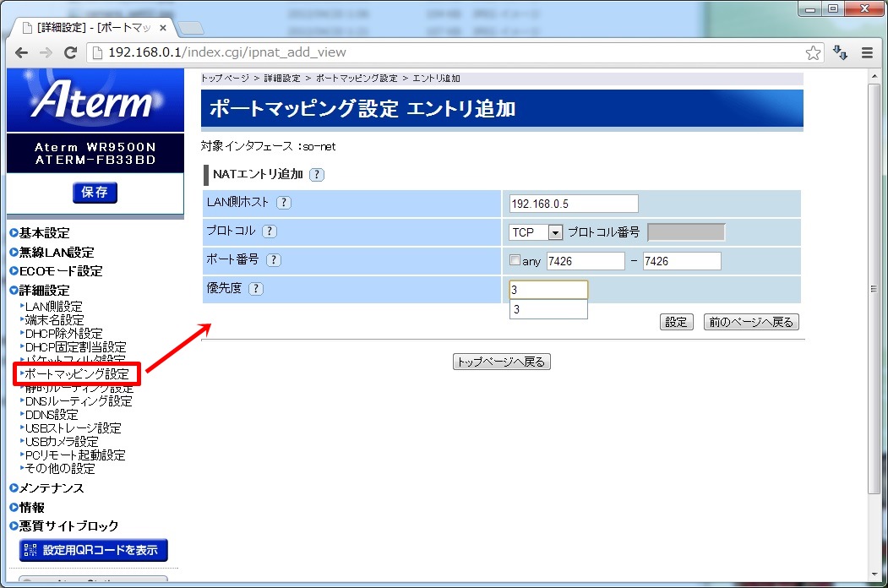
Task: Expand the 情報 menu section
Action: pos(27,507)
